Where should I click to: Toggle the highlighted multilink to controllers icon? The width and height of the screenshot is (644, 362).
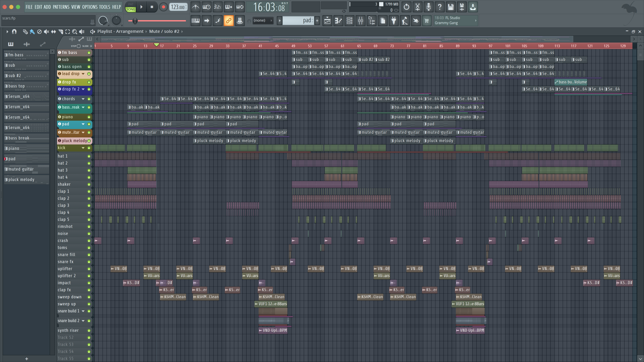[229, 21]
